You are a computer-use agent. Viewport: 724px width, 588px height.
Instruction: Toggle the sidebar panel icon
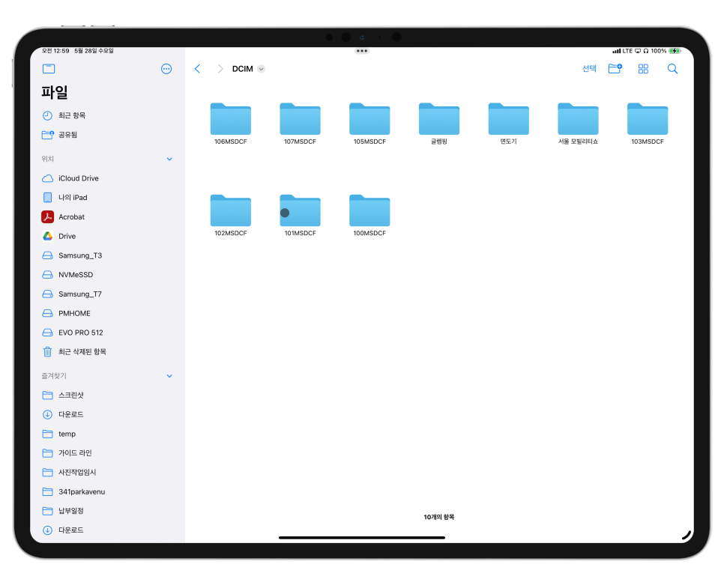tap(49, 69)
